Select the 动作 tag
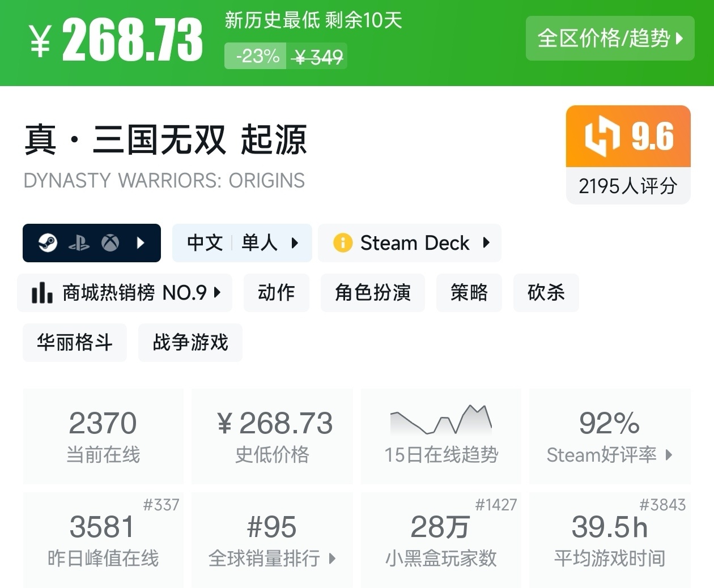 [x=276, y=293]
